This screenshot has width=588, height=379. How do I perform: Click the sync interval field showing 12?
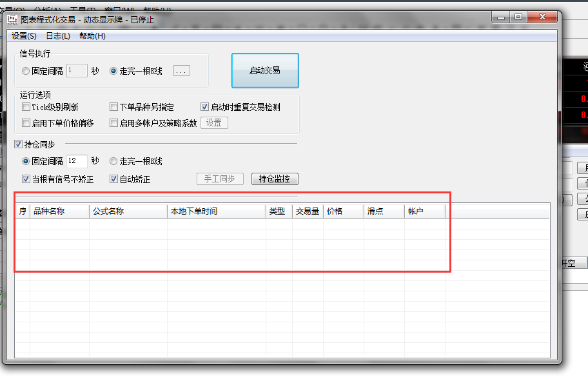(77, 161)
